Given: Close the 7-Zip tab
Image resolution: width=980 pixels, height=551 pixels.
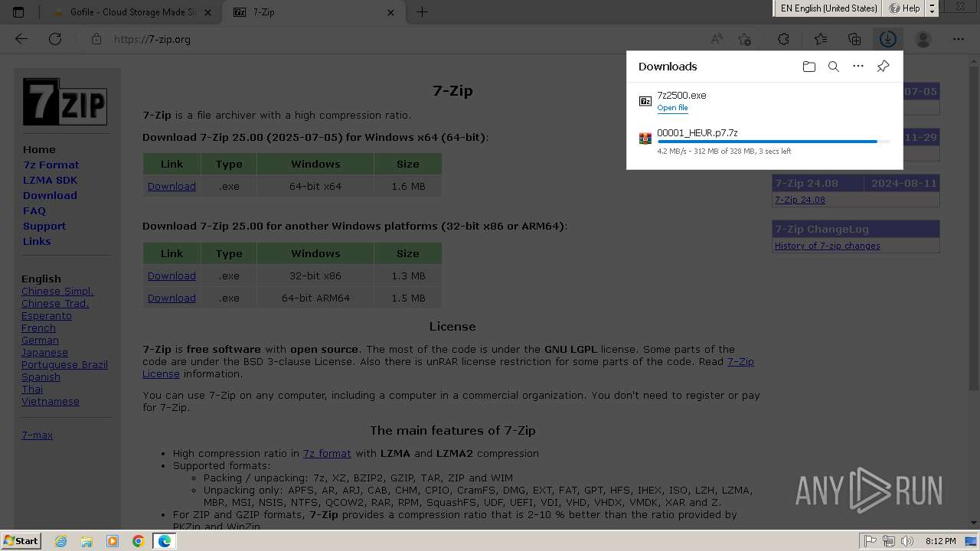Looking at the screenshot, I should click(x=391, y=12).
